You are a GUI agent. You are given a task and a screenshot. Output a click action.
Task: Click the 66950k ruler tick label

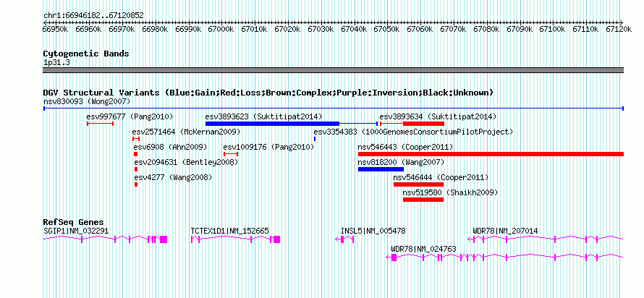tap(56, 29)
